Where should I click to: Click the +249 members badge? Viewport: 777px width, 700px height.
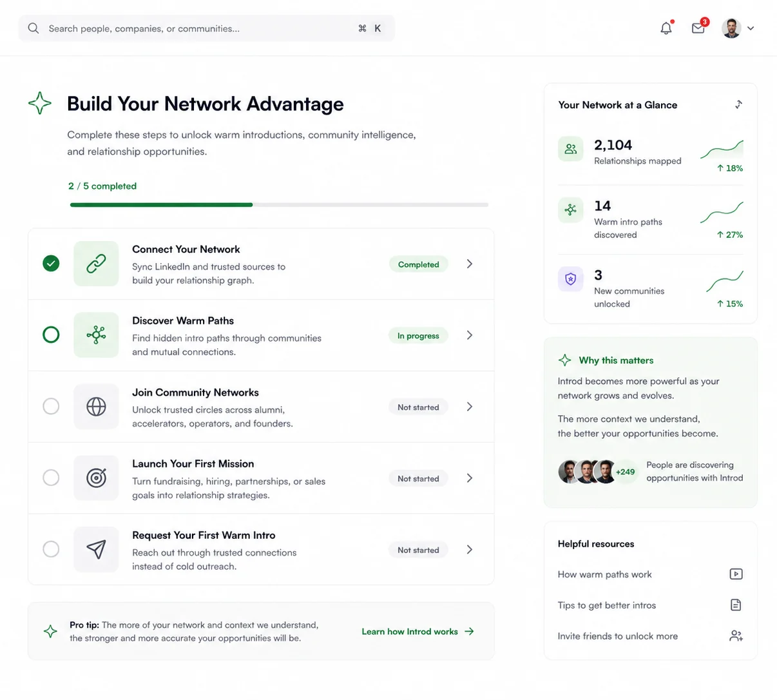pos(625,472)
